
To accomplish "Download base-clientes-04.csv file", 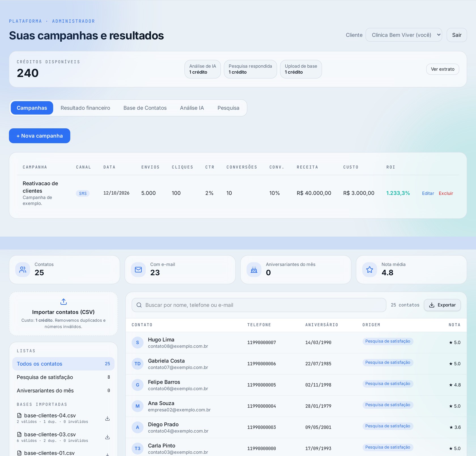I will 107,418.
